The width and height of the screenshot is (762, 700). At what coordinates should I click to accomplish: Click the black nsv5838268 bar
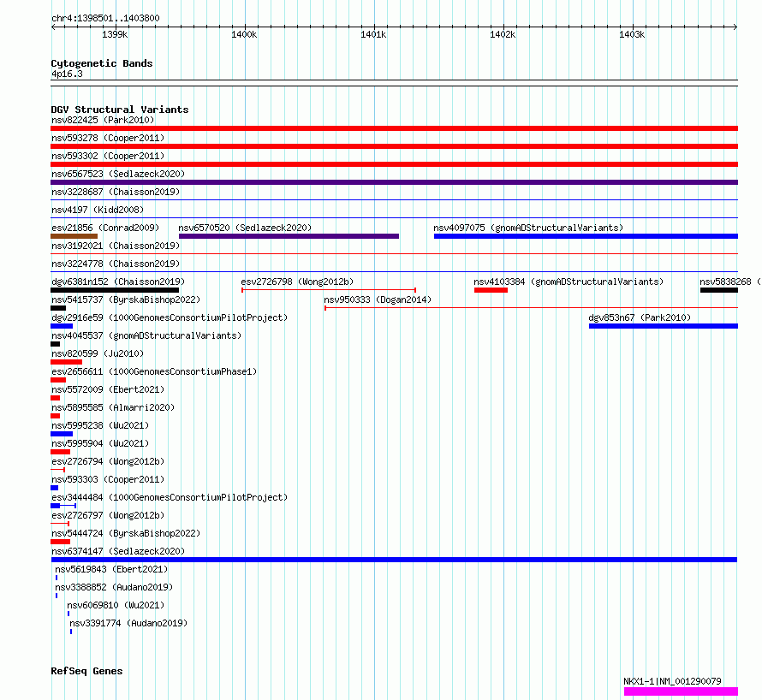pyautogui.click(x=719, y=290)
